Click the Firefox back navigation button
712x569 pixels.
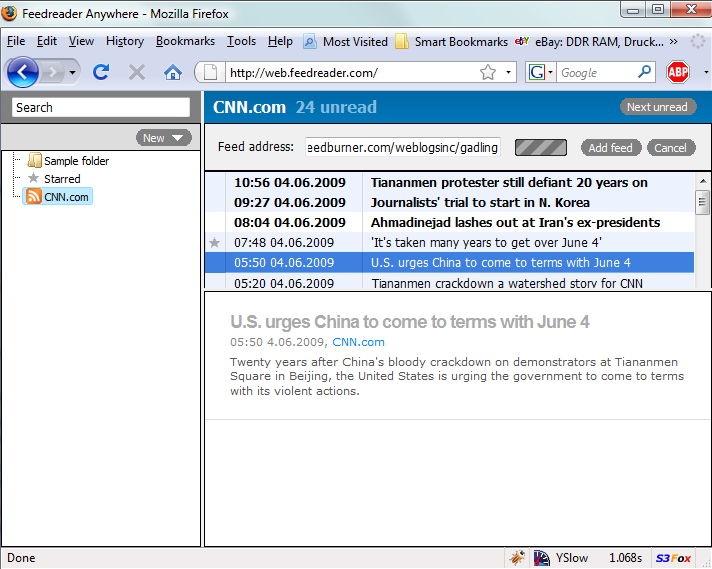pyautogui.click(x=22, y=72)
